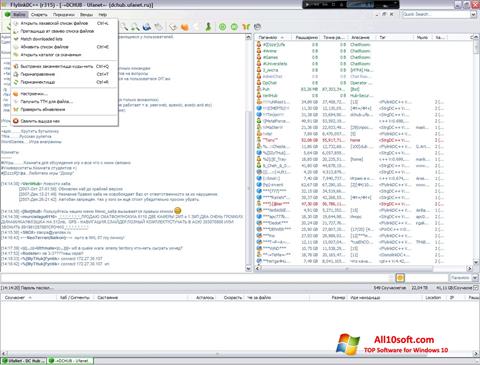
Task: Select the '#Anime' chatroom in user list
Action: (270, 51)
